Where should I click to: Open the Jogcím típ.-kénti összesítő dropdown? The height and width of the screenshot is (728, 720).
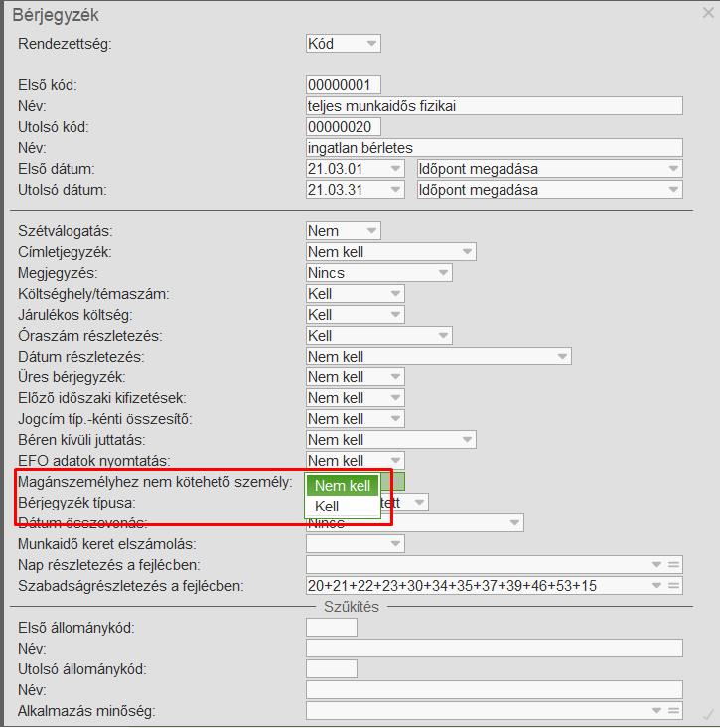click(x=356, y=419)
